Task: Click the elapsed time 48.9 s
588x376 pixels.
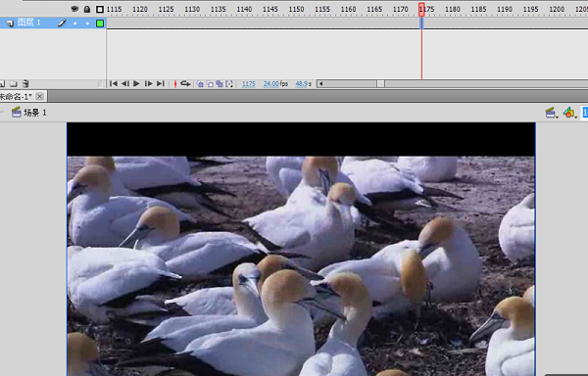Action: [304, 84]
